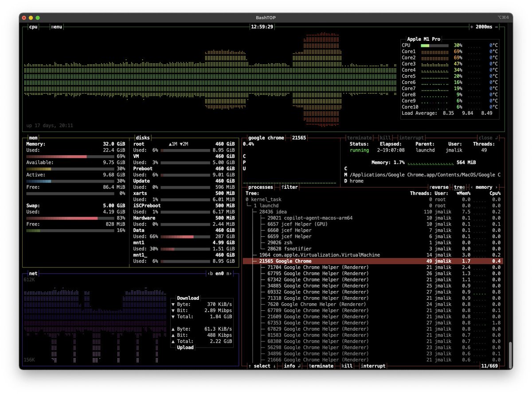Select next sorting column right arrow

[x=496, y=187]
